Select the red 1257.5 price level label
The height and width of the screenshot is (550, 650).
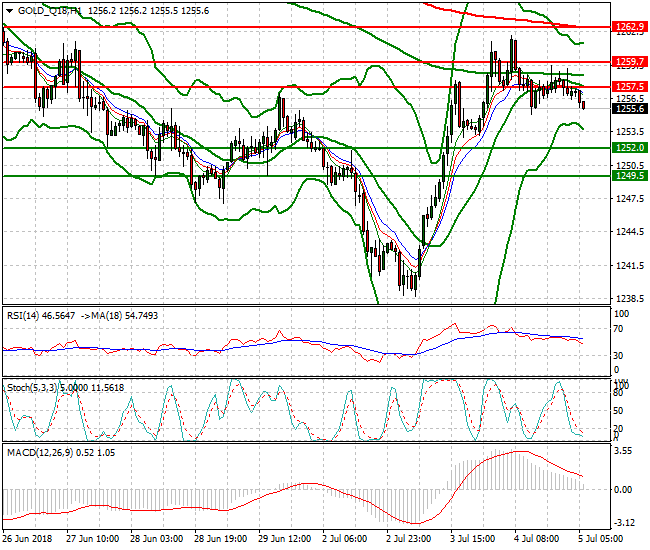629,87
